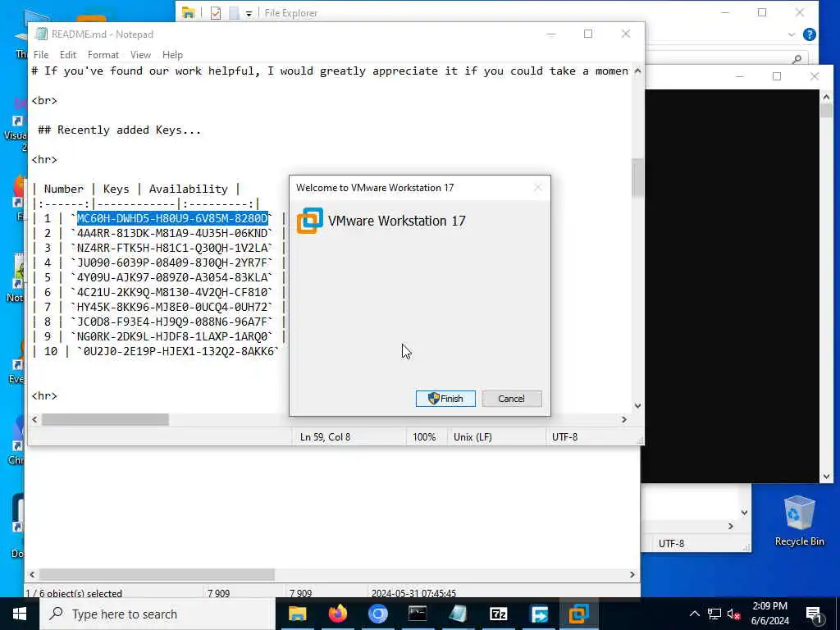This screenshot has height=630, width=840.
Task: Click the VMware Workstation 17 logo icon
Action: click(x=310, y=221)
